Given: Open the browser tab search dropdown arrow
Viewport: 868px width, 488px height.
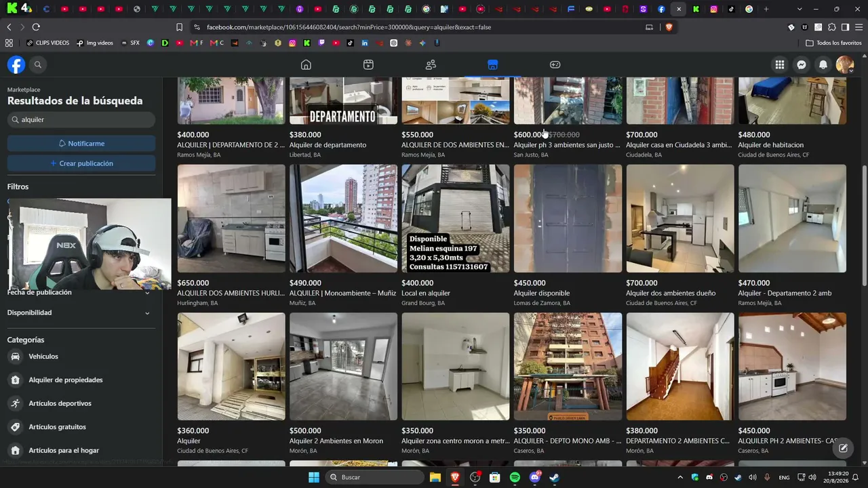Looking at the screenshot, I should coord(800,9).
